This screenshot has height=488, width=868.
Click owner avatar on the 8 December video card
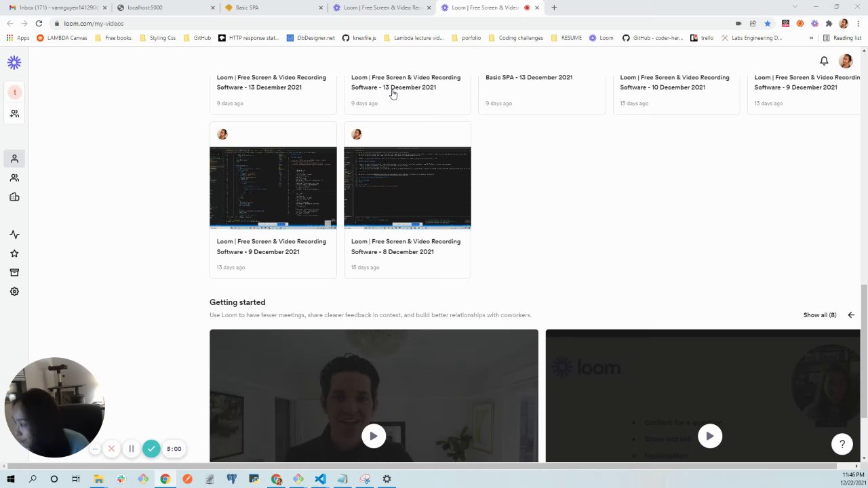(356, 134)
